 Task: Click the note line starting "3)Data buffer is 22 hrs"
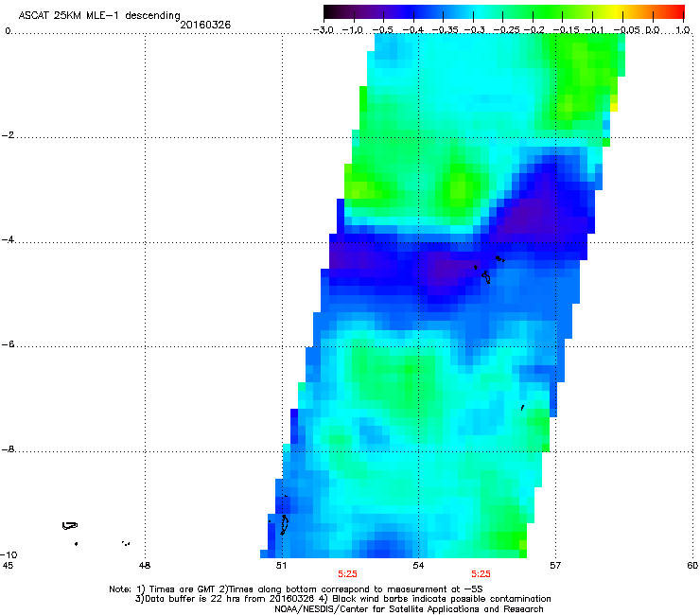click(x=342, y=599)
